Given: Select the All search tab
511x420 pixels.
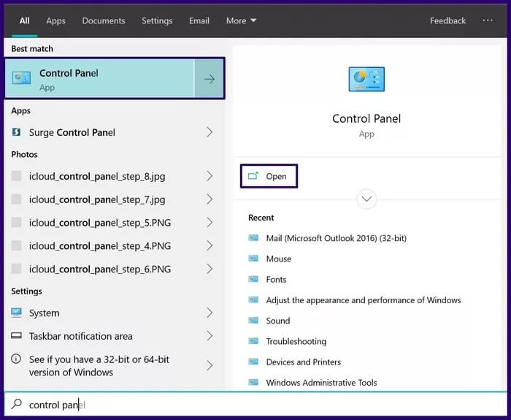Looking at the screenshot, I should (x=24, y=21).
